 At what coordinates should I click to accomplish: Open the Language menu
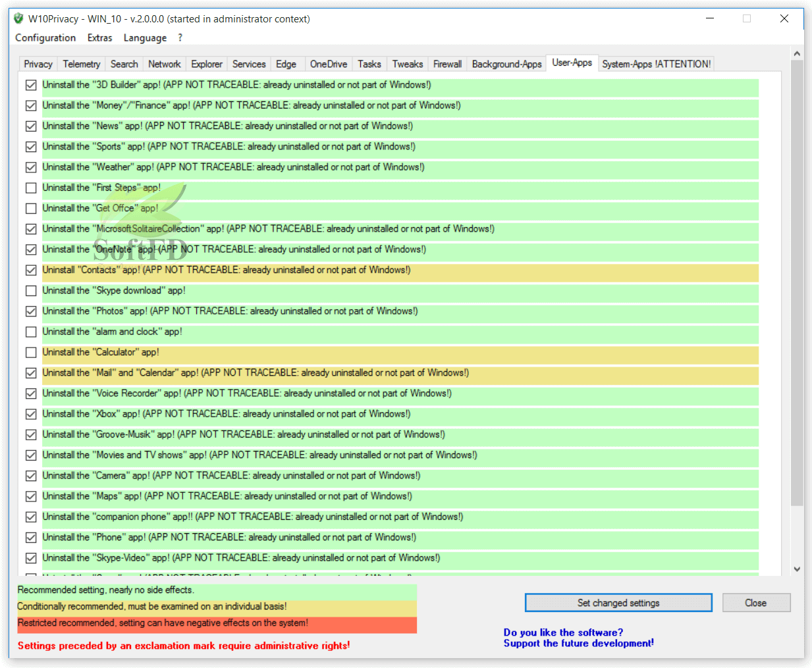[145, 38]
